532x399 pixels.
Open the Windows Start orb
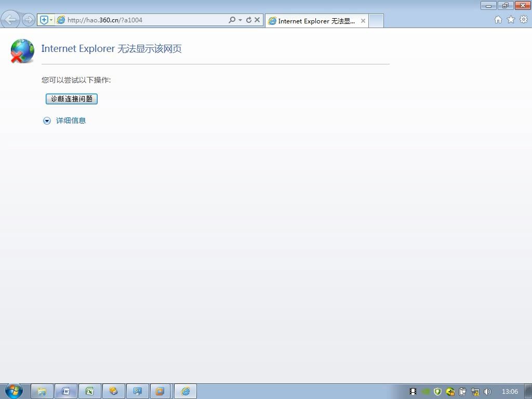point(14,391)
